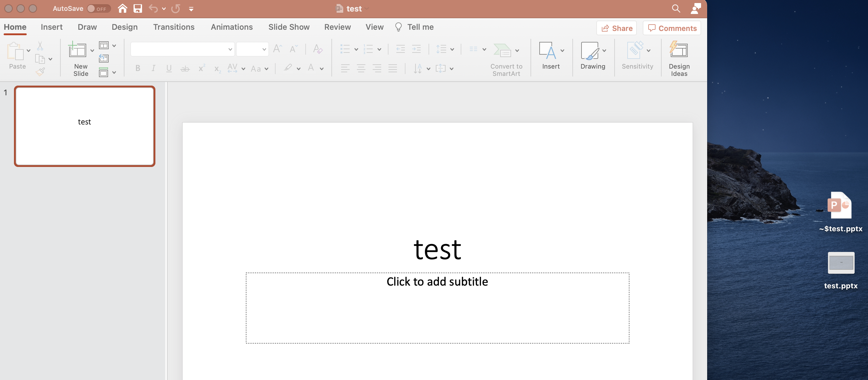The width and height of the screenshot is (868, 380).
Task: Open the font name dropdown
Action: pos(230,49)
